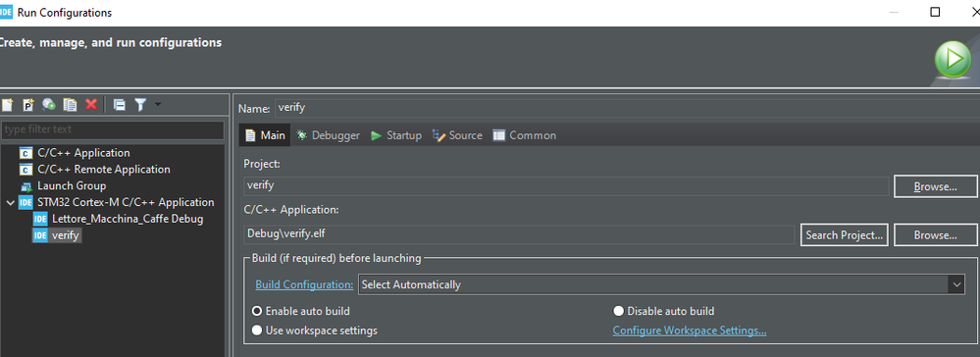Viewport: 980px width, 357px height.
Task: Select the Disable auto build radio button
Action: [x=619, y=311]
